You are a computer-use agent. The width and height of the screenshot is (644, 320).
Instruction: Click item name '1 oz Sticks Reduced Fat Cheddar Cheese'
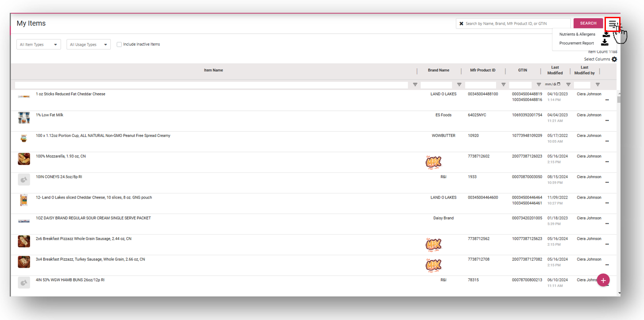point(70,94)
